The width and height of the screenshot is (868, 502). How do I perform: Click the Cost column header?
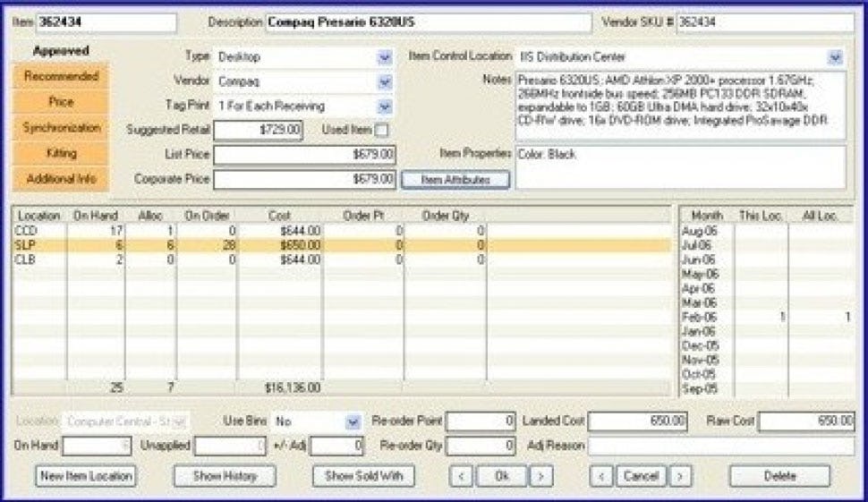click(x=279, y=216)
